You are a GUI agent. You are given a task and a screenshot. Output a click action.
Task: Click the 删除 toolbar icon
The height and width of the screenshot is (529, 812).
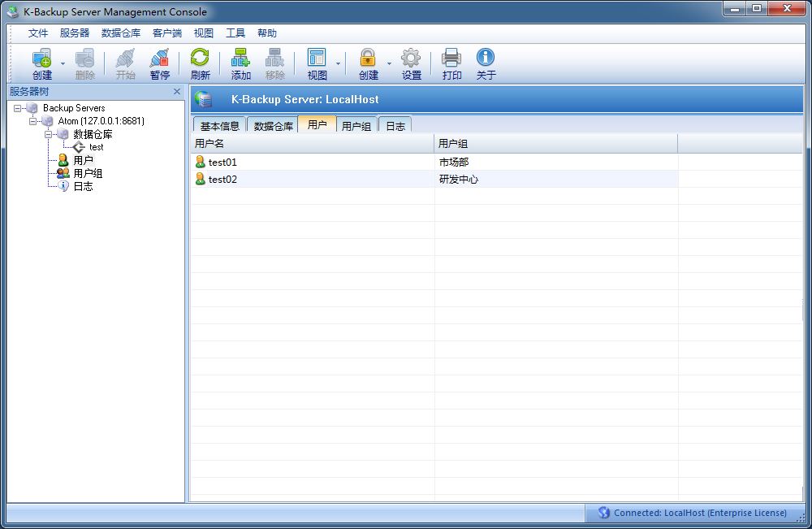tap(84, 63)
